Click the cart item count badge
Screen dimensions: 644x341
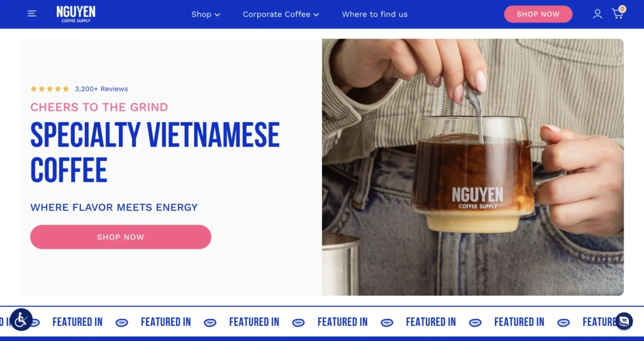tap(622, 9)
